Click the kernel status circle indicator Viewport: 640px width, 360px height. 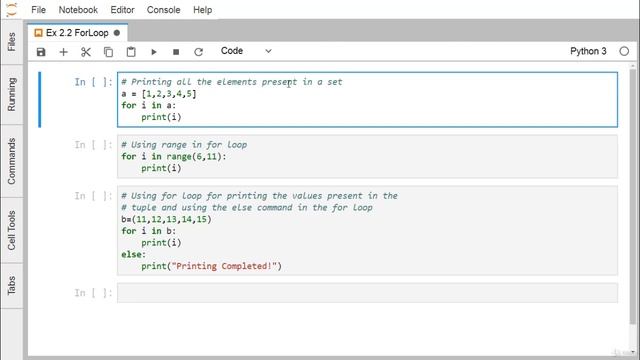tap(624, 51)
